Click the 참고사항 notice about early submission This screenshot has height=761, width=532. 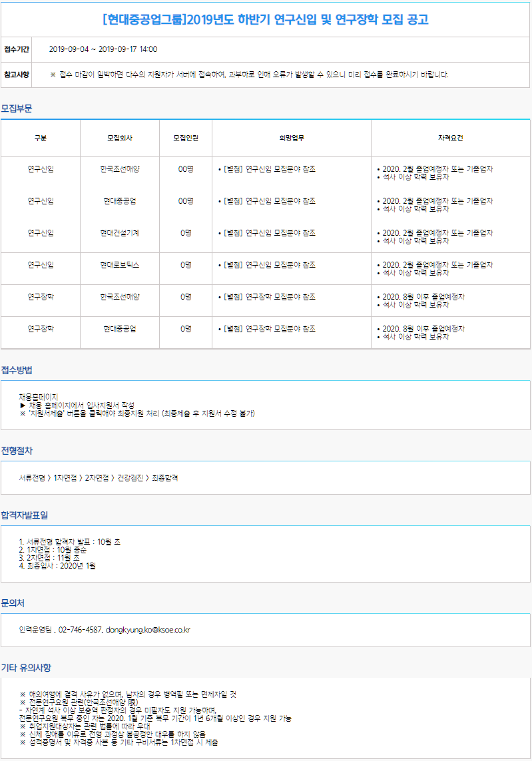[250, 75]
